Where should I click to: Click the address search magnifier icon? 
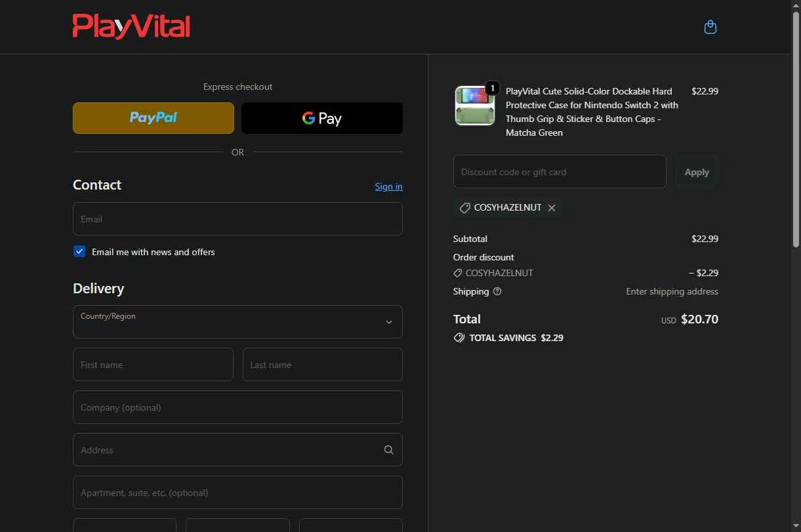(389, 450)
